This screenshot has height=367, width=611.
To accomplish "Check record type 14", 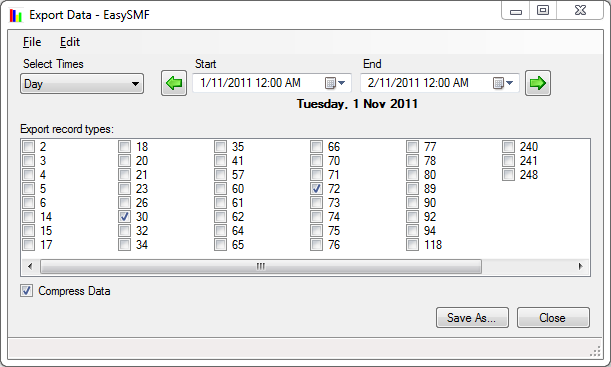I will pyautogui.click(x=28, y=217).
